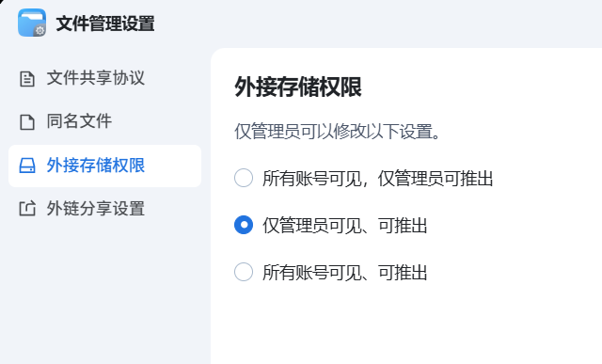Click the 所有账号可见、可推出 option text
602x364 pixels.
[345, 273]
